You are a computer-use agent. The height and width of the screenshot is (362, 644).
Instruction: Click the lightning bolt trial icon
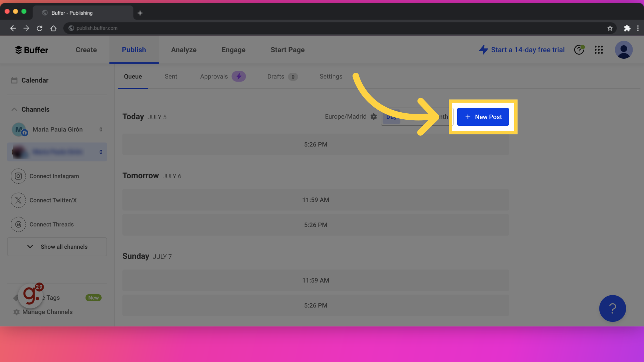[x=483, y=50]
